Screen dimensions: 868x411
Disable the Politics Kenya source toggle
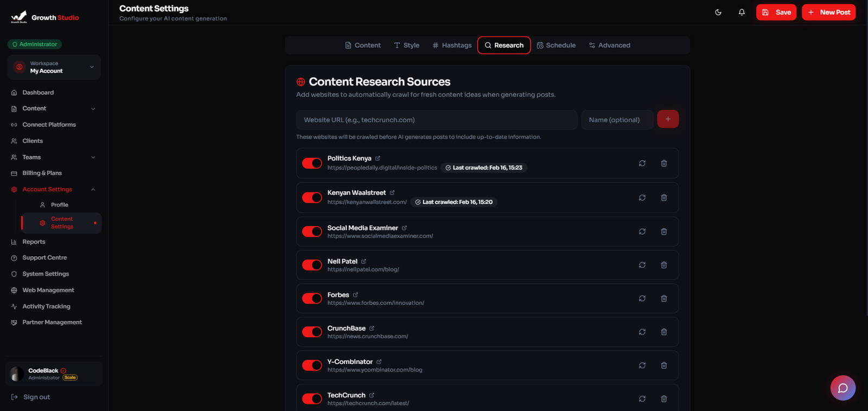tap(312, 163)
